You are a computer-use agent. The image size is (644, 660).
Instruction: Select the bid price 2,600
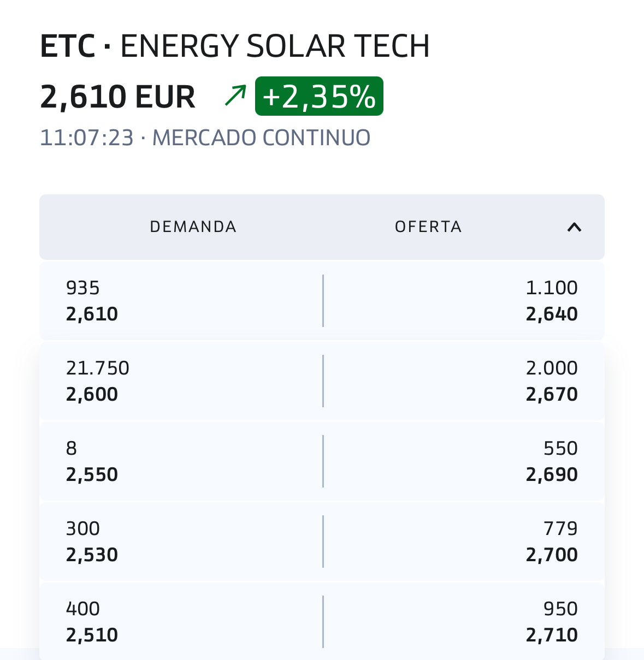tap(92, 395)
